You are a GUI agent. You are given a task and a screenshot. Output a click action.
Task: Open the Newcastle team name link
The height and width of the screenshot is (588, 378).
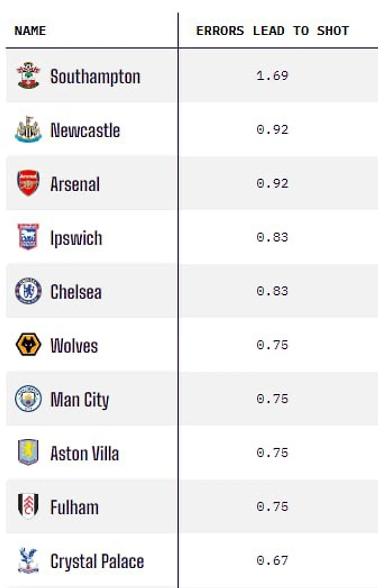[85, 131]
